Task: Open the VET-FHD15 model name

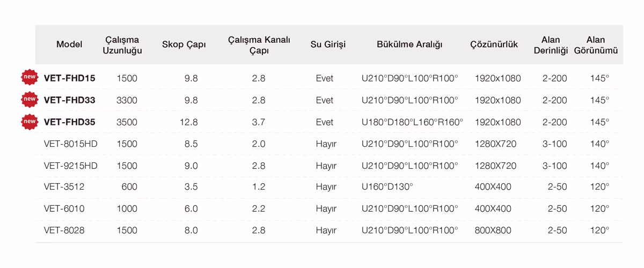Action: 70,78
